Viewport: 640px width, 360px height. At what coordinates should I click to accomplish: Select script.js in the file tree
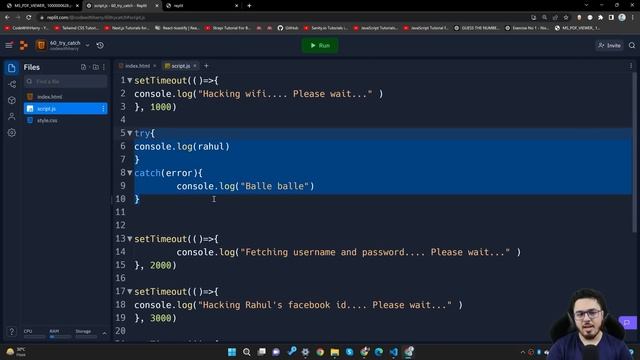tap(66, 109)
